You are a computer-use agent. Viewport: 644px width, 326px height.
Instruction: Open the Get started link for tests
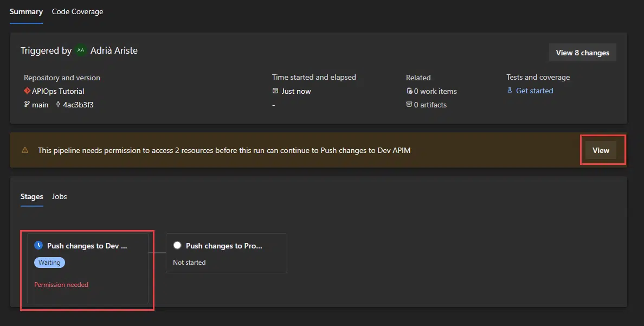(534, 91)
